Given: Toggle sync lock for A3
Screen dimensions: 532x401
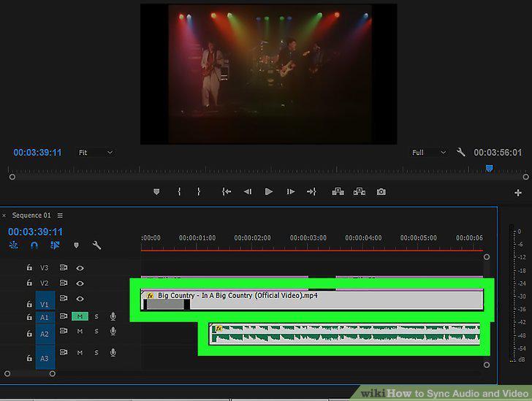Looking at the screenshot, I should (x=64, y=352).
